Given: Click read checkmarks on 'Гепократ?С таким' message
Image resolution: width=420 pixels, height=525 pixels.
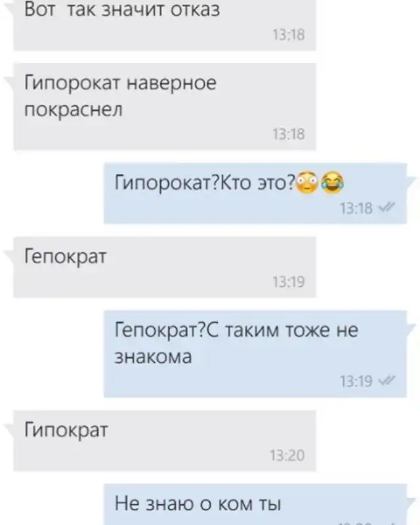Looking at the screenshot, I should tap(387, 381).
